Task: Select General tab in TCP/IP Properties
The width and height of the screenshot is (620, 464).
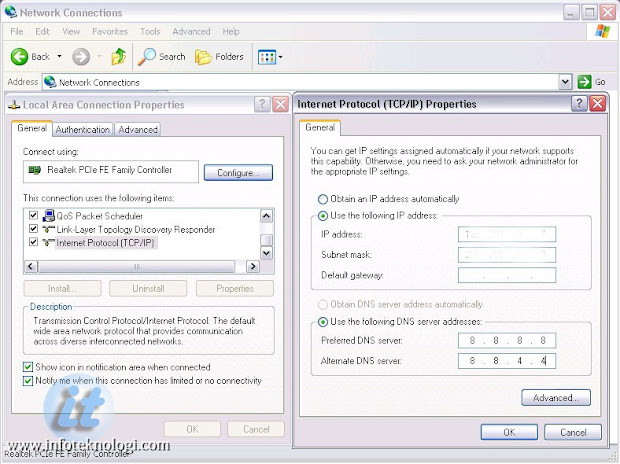Action: tap(320, 127)
